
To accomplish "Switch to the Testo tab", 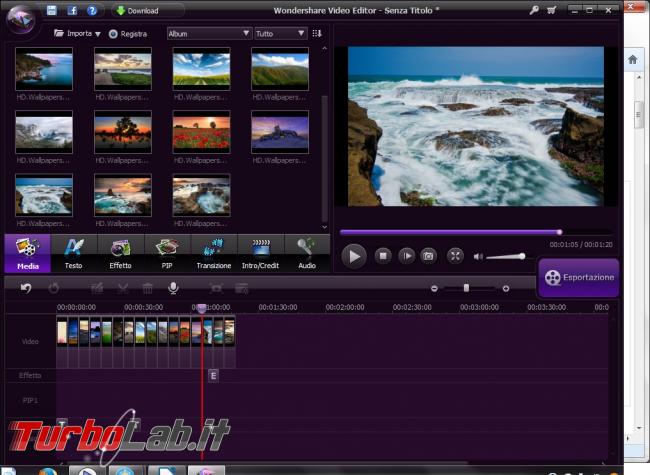I will [74, 253].
